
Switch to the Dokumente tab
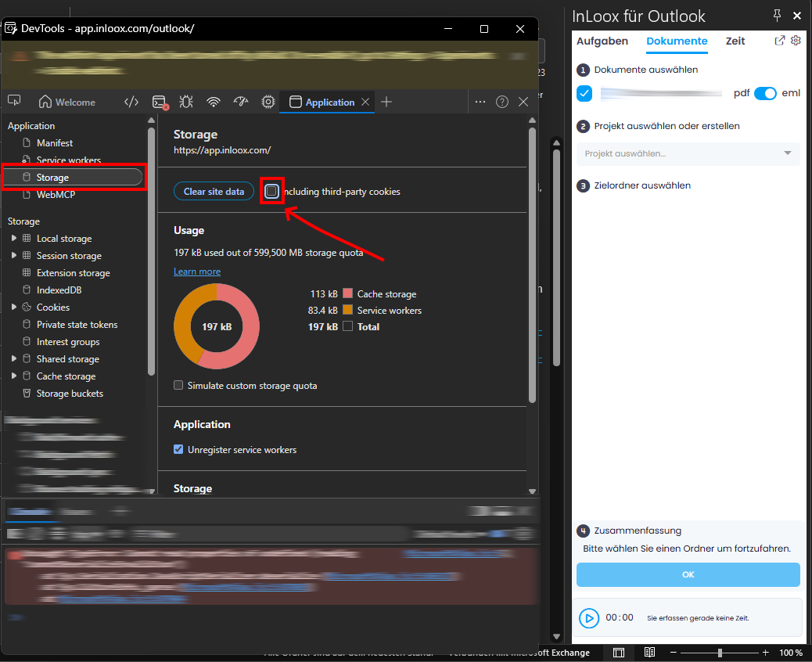click(677, 41)
